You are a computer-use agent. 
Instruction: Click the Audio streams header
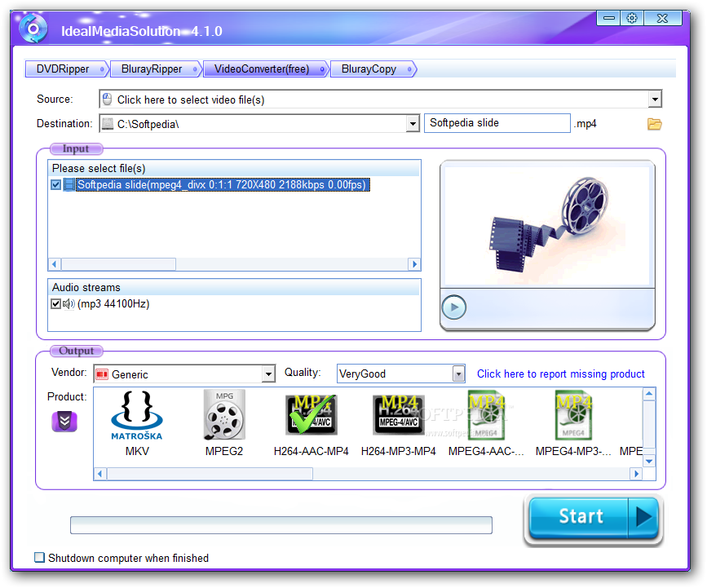click(234, 287)
